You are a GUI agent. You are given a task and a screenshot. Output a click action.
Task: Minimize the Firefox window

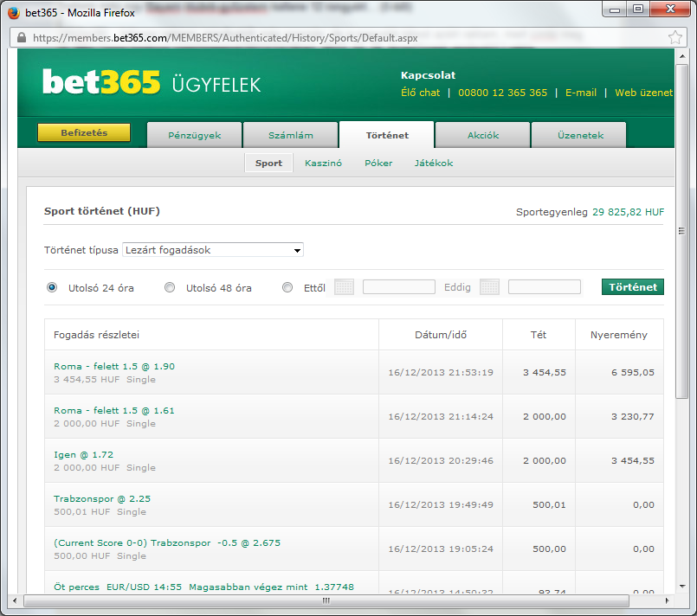pos(615,9)
